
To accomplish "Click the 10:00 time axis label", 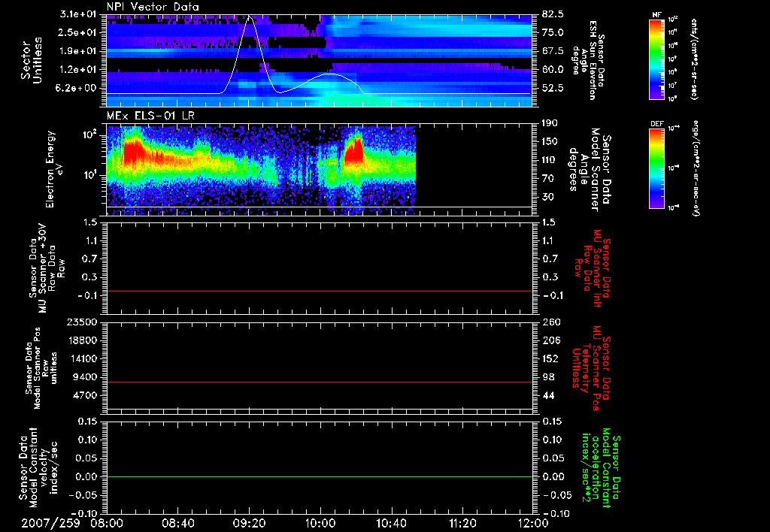I will (x=320, y=523).
